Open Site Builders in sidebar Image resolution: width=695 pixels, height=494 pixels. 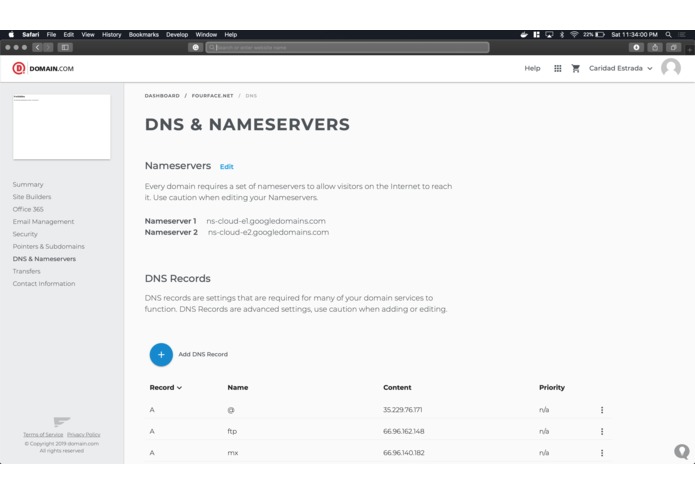(x=32, y=197)
